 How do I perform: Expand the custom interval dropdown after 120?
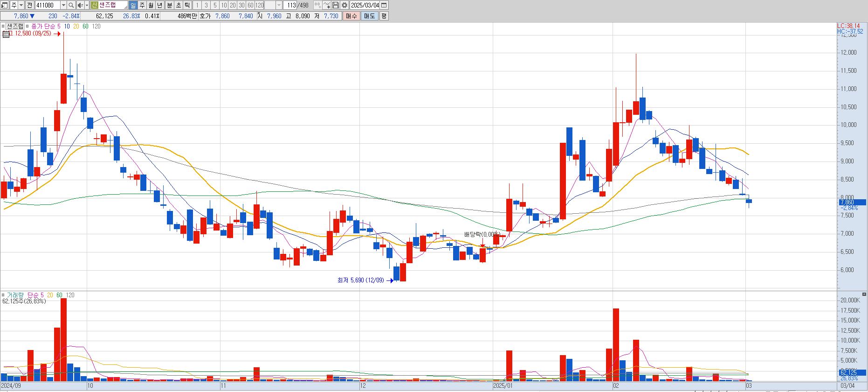point(279,5)
